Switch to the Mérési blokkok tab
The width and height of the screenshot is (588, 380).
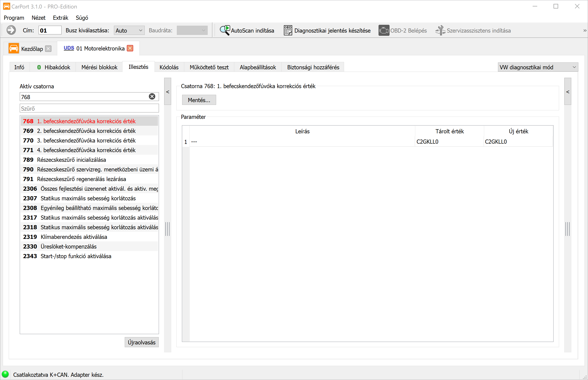99,67
